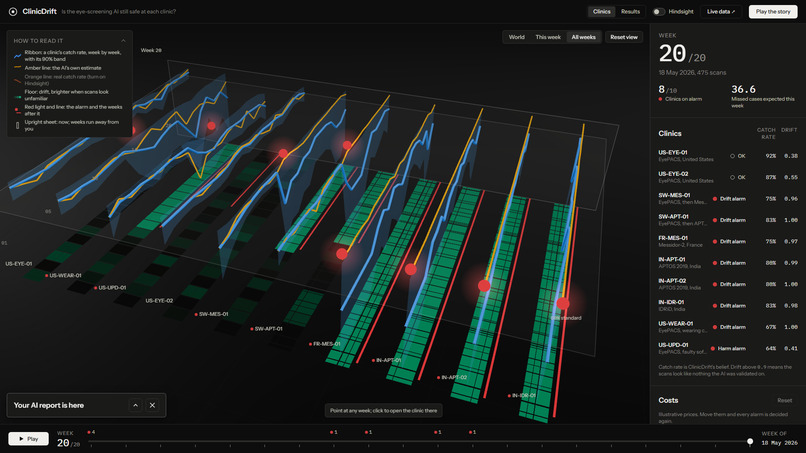The height and width of the screenshot is (453, 806).
Task: Click the US-UPD-01 label in the 3D chart
Action: point(112,288)
